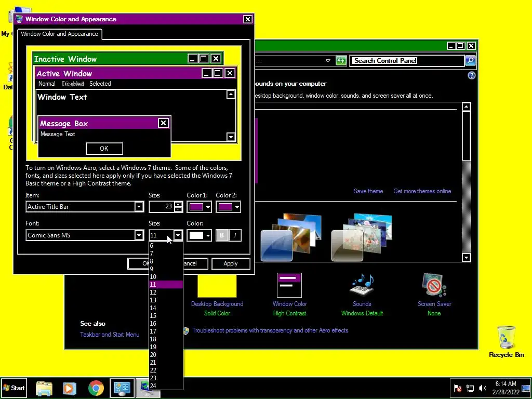The image size is (532, 399).
Task: Click Normal in preview menu bar
Action: tap(47, 84)
